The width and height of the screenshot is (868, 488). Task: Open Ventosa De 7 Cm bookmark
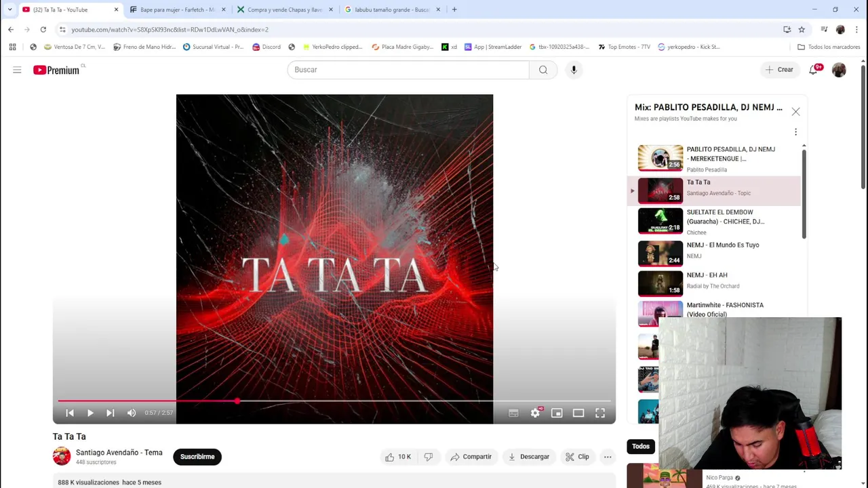point(75,47)
